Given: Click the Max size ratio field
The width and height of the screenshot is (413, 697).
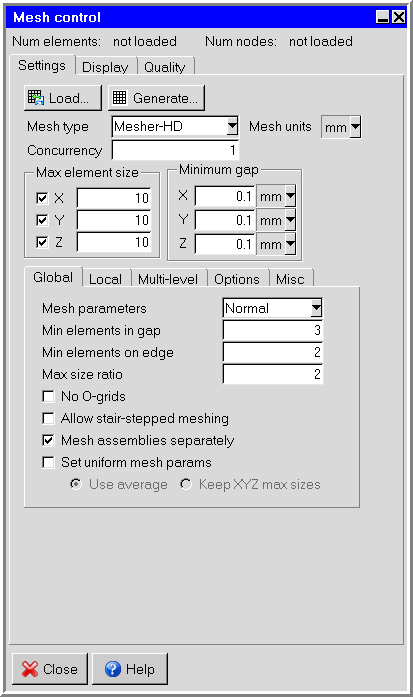Looking at the screenshot, I should click(273, 374).
